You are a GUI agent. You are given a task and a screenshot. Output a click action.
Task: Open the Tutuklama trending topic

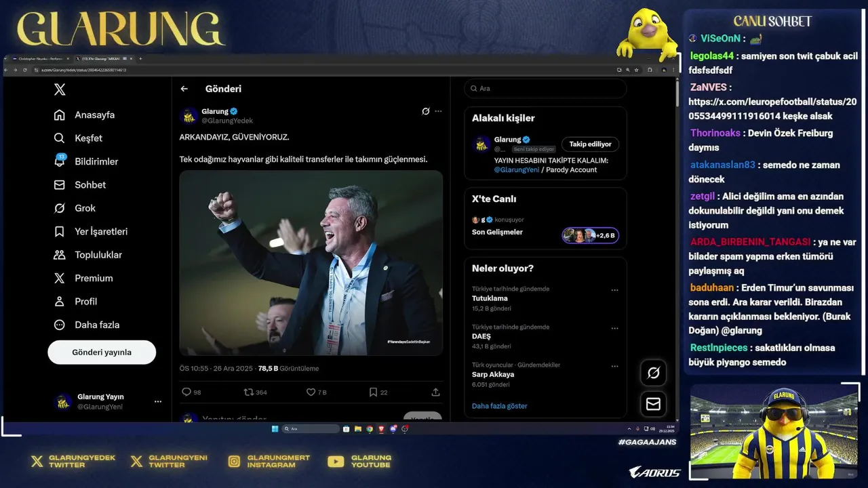(490, 299)
